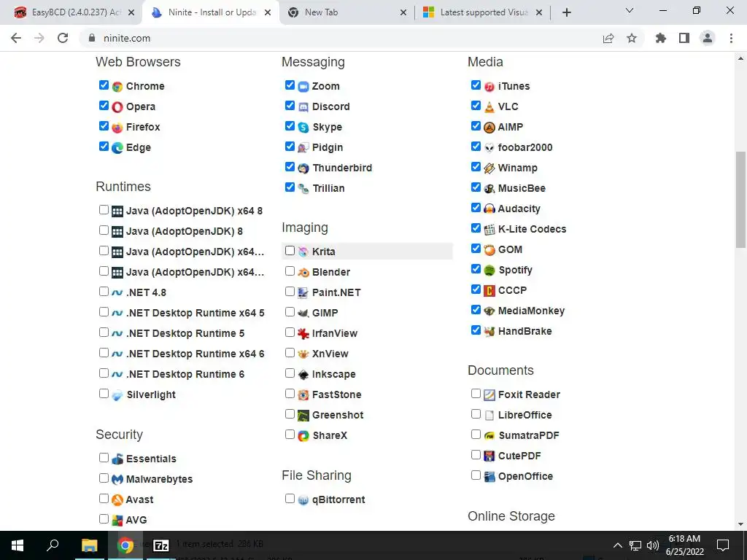The height and width of the screenshot is (560, 747).
Task: Click the browser extensions puzzle icon
Action: [660, 38]
